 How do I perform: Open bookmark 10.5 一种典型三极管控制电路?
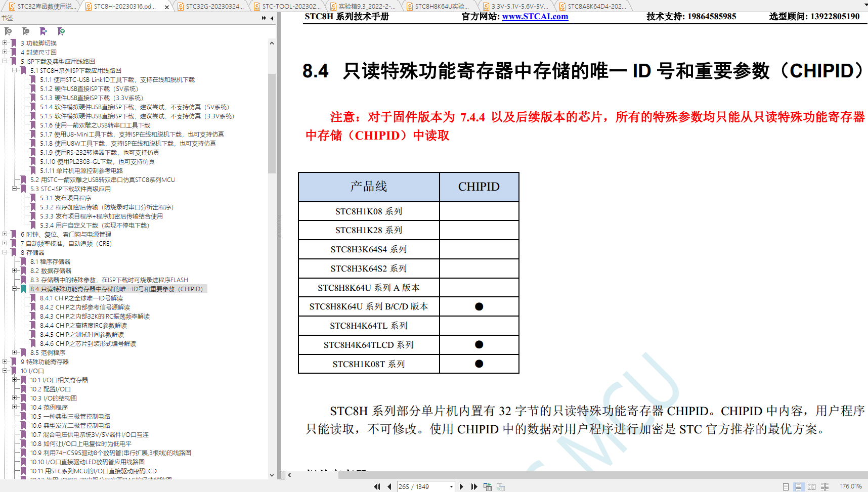(70, 417)
